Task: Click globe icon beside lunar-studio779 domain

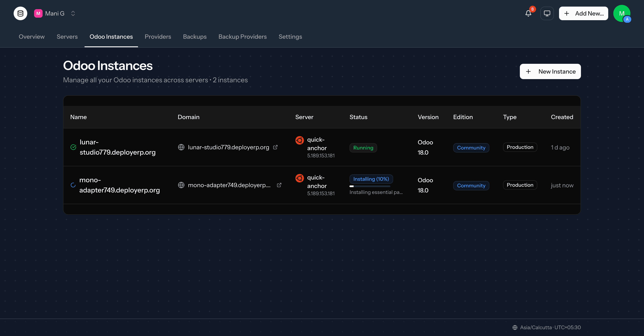Action: tap(181, 147)
